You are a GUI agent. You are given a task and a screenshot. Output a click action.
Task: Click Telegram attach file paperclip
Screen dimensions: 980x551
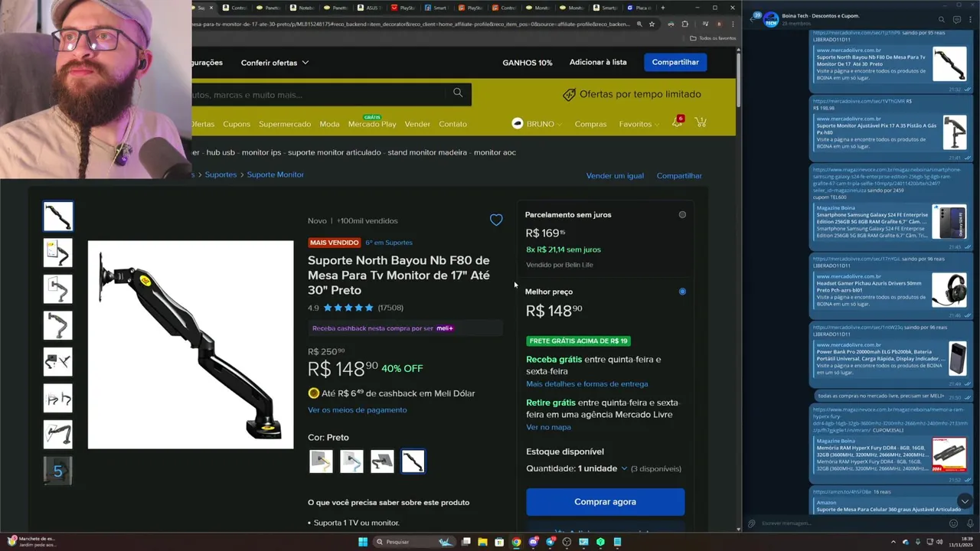(752, 523)
